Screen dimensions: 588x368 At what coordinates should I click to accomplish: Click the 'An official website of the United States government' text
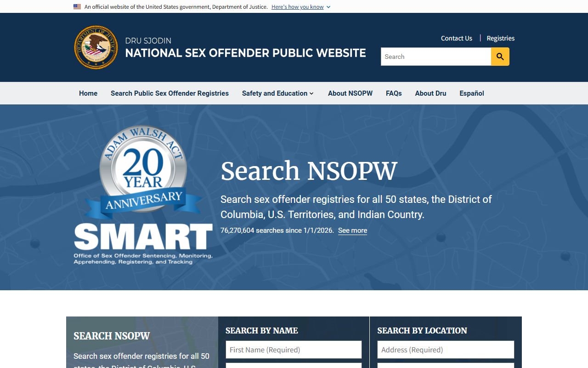(x=176, y=7)
